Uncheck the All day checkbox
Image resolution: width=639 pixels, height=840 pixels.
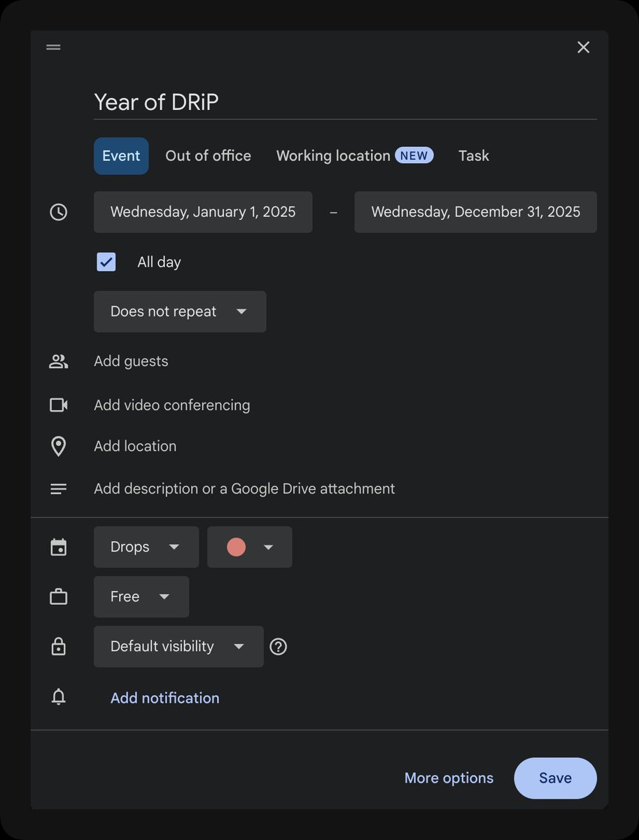106,262
